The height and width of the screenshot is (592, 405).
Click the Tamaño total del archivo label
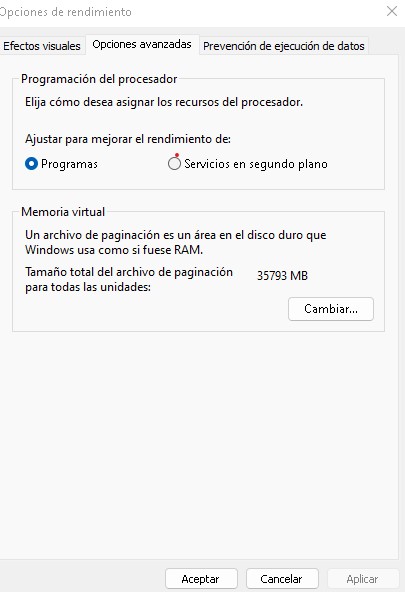click(x=129, y=279)
